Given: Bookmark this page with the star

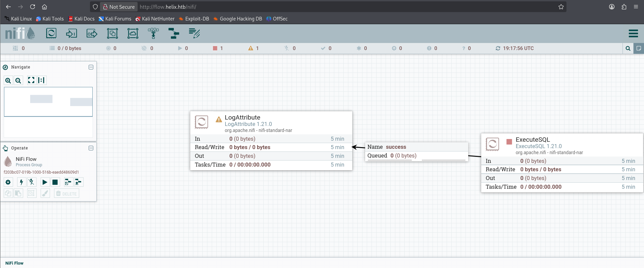Looking at the screenshot, I should [x=561, y=7].
